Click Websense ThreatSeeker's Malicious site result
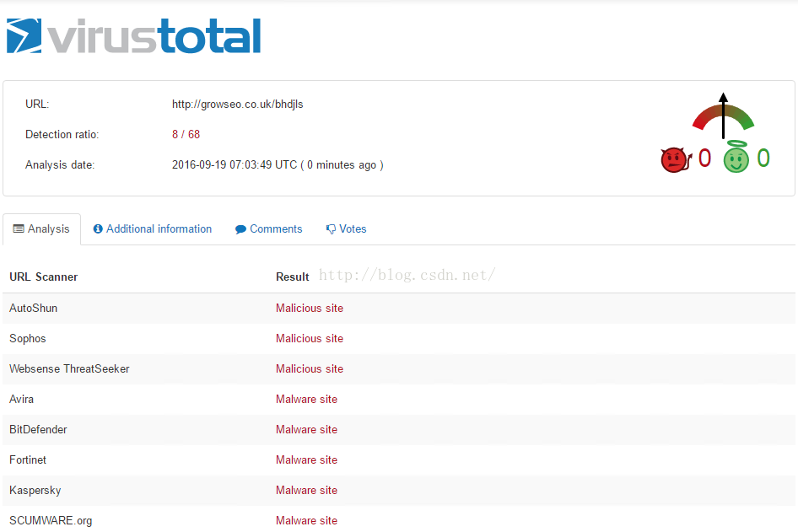 310,368
